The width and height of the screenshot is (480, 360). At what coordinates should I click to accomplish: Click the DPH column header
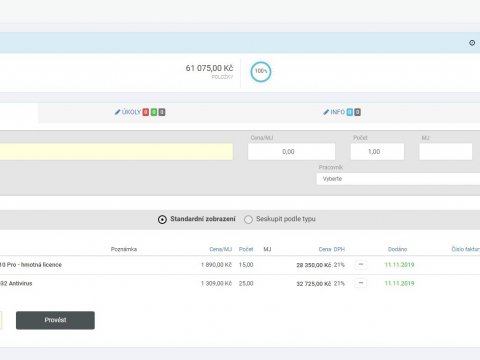(339, 249)
